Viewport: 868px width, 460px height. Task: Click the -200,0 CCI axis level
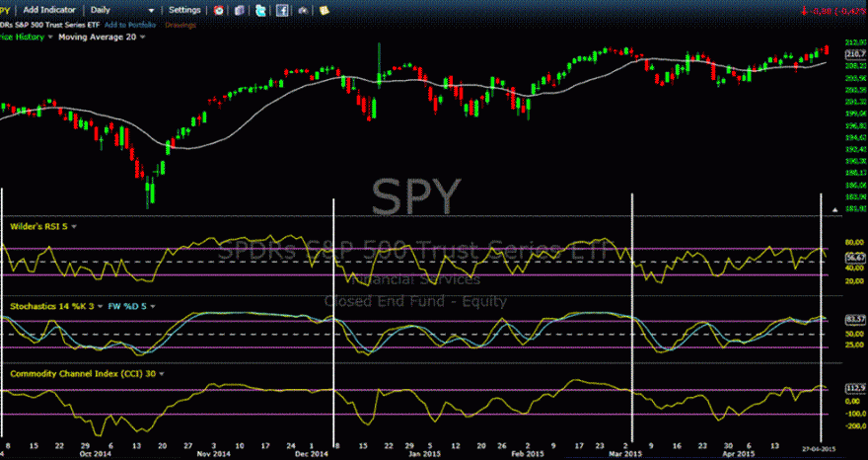pyautogui.click(x=854, y=426)
